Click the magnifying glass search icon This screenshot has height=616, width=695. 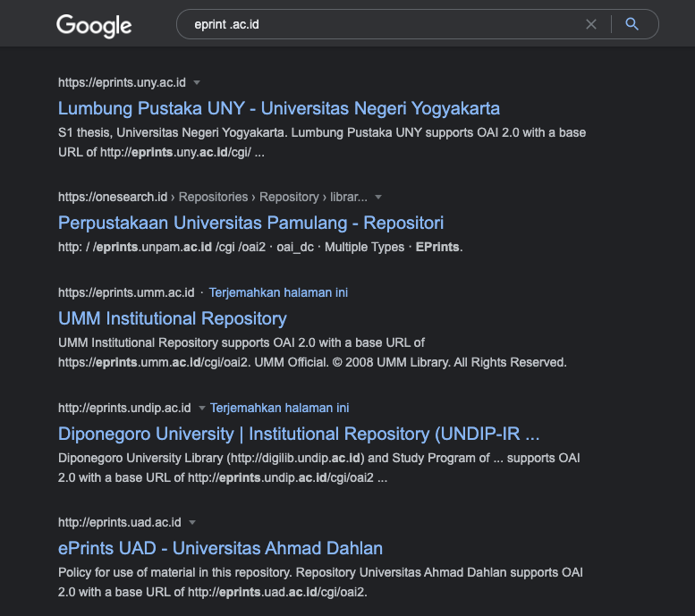(x=632, y=24)
